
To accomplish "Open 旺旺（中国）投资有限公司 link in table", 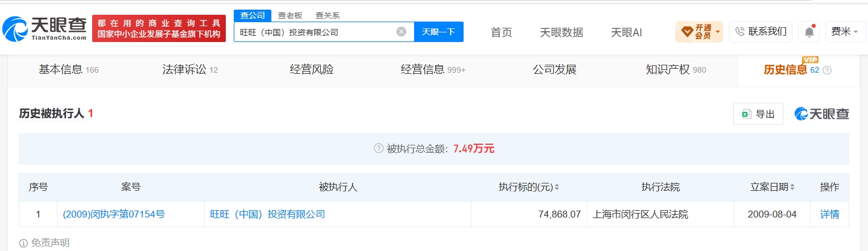I will click(267, 215).
